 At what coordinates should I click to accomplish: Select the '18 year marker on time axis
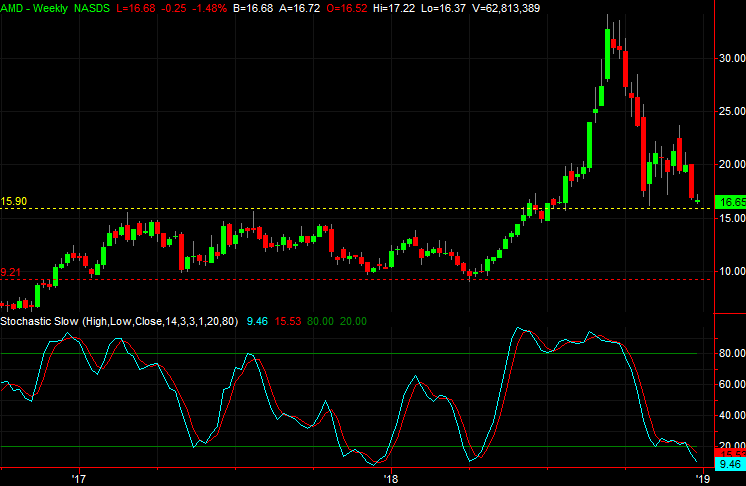[x=392, y=477]
